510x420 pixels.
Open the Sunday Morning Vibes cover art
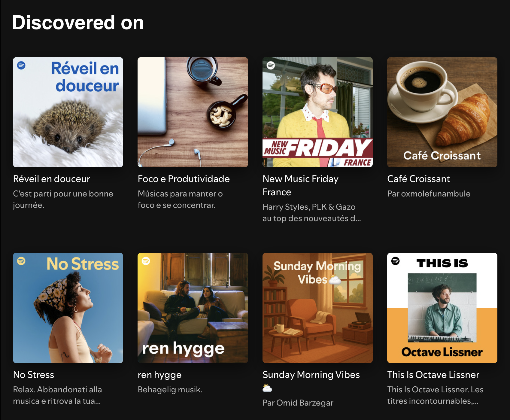tap(317, 308)
